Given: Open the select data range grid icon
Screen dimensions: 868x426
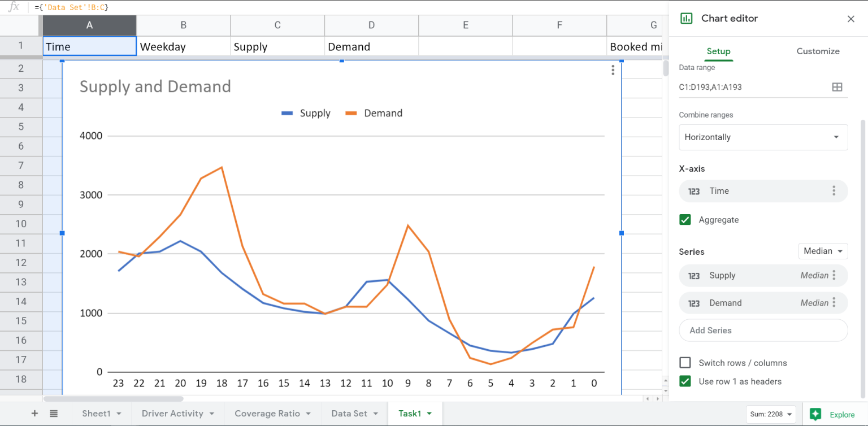Looking at the screenshot, I should [837, 87].
